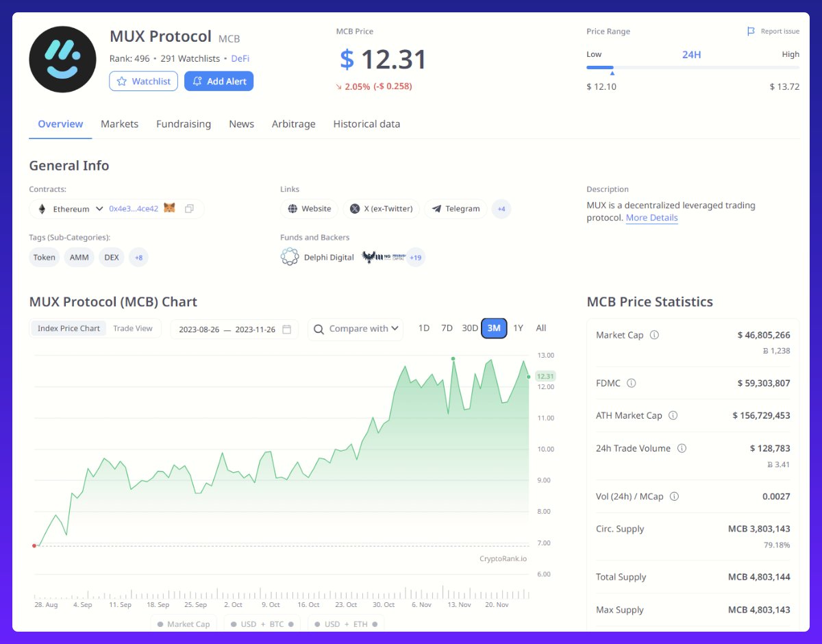Open the Fundraising tab
Screen dimensions: 822x644
pyautogui.click(x=184, y=124)
